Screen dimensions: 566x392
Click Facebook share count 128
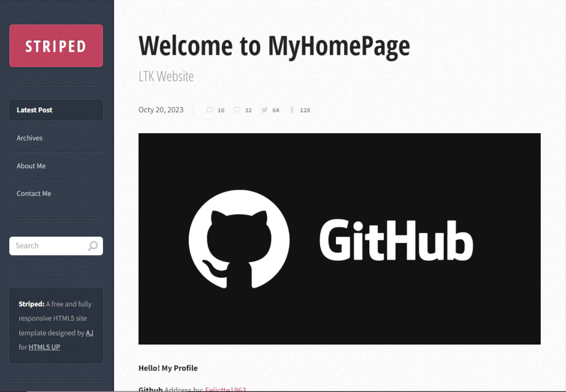pos(305,110)
